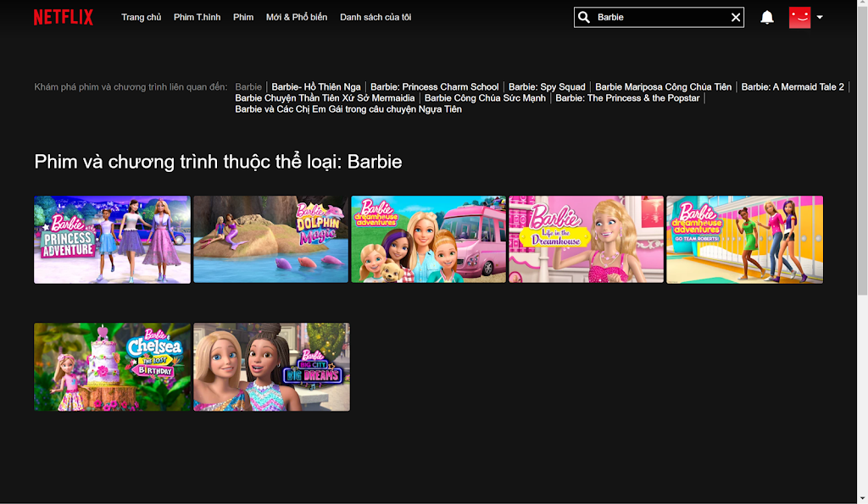The width and height of the screenshot is (868, 504).
Task: Select Barbie Life in the Dreamhouse thumbnail
Action: (x=586, y=240)
